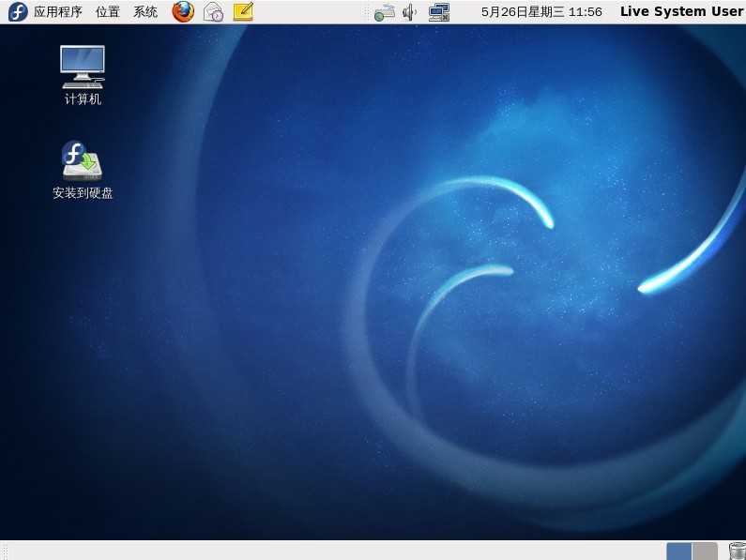The height and width of the screenshot is (560, 746).
Task: Click the keyboard input method tray icon
Action: 384,12
